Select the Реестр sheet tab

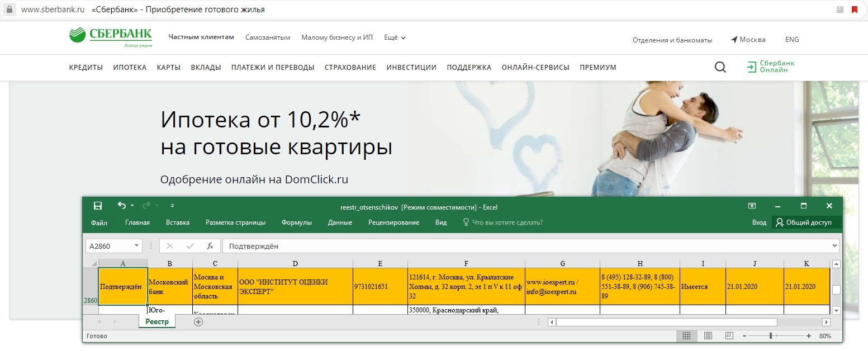[x=157, y=322]
